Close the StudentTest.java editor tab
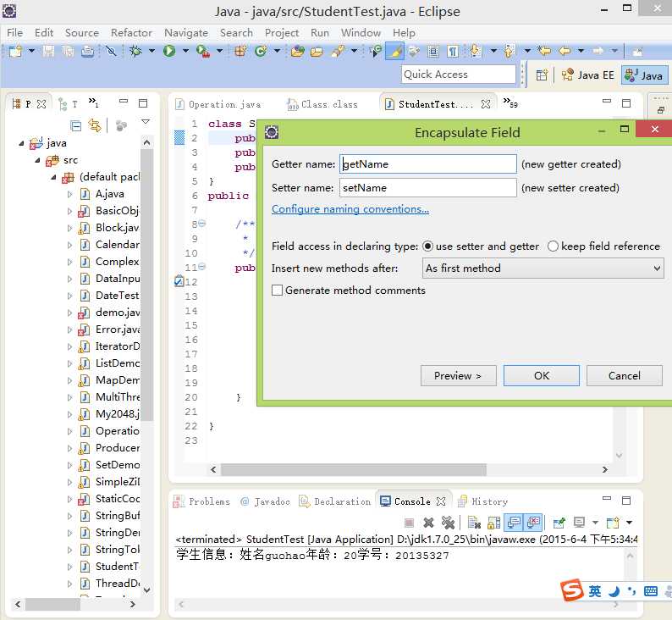The width and height of the screenshot is (672, 620). tap(486, 104)
